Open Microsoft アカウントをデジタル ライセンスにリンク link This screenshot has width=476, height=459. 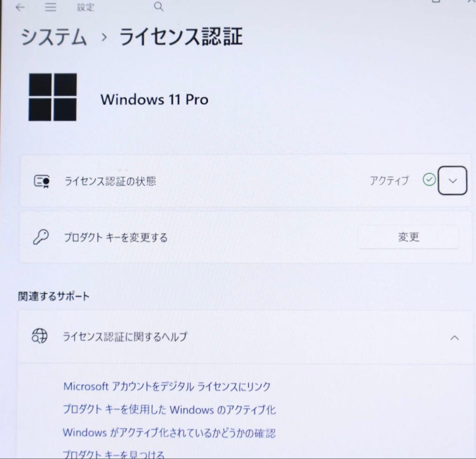167,386
